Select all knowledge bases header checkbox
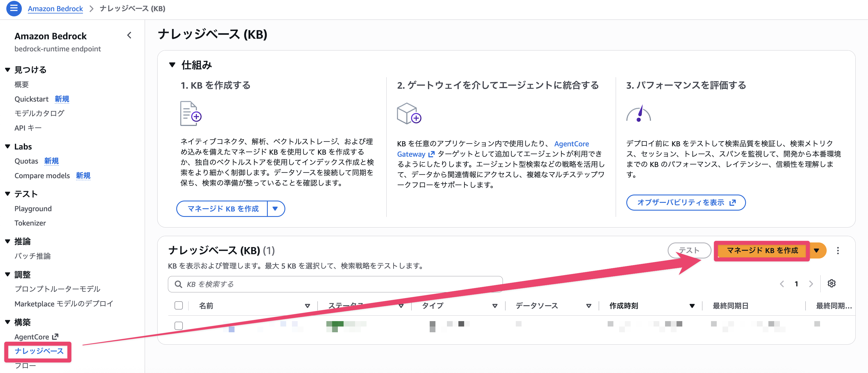 (x=179, y=306)
